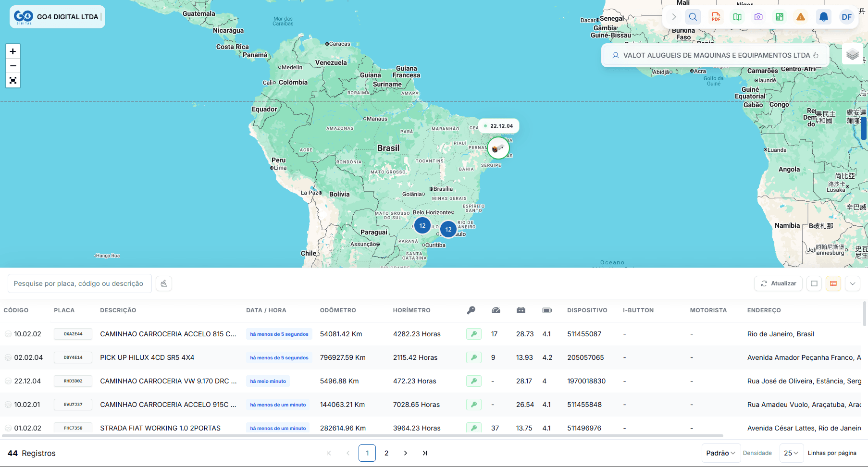
Task: Focus the plate, code or description search field
Action: [80, 283]
